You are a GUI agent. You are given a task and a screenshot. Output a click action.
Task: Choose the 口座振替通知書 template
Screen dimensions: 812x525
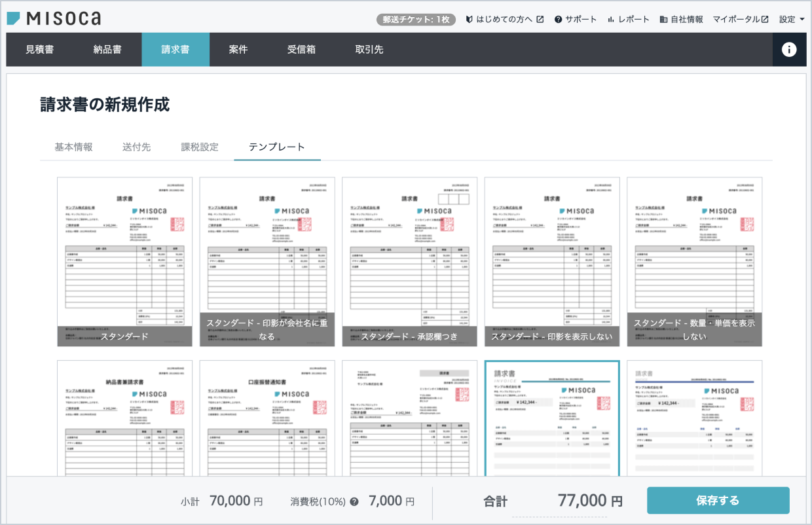pyautogui.click(x=267, y=418)
